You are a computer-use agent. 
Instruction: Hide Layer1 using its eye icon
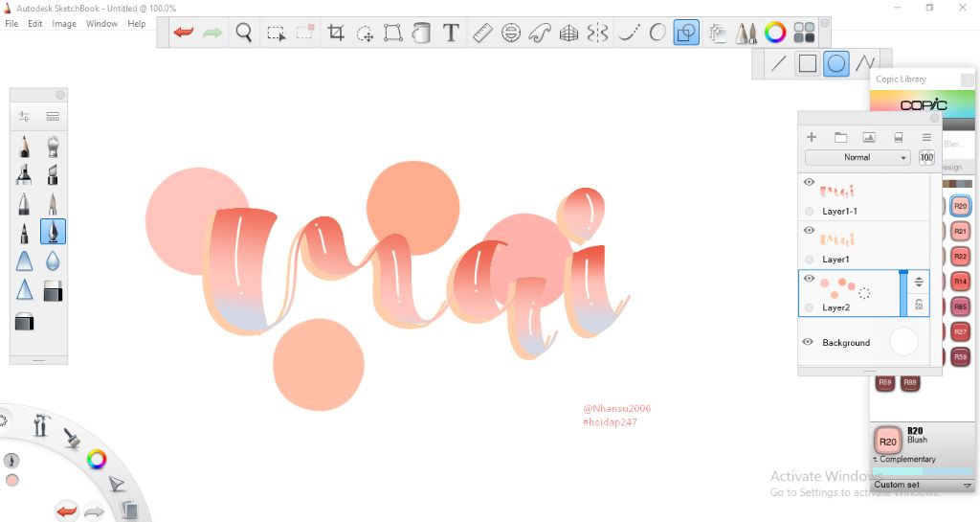(809, 230)
